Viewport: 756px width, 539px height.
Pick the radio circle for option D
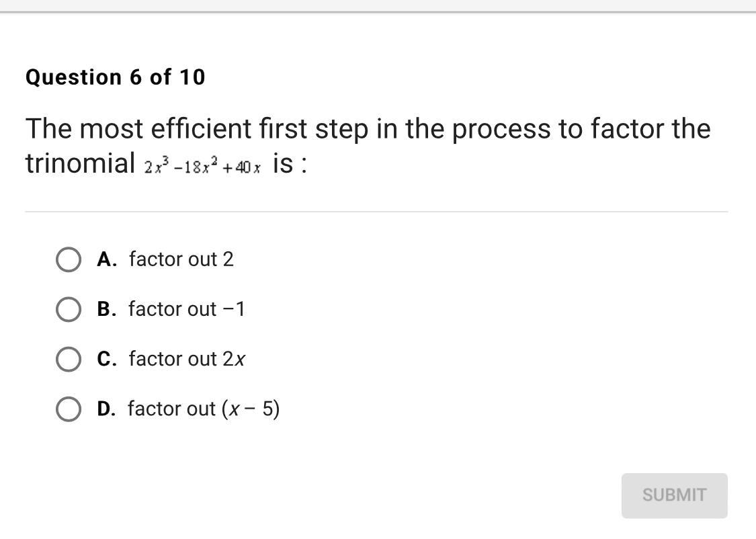[x=68, y=409]
